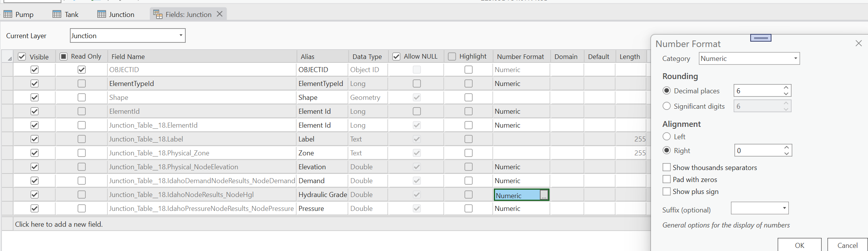The height and width of the screenshot is (251, 868).
Task: Click the 'Click here to add a new field' row
Action: click(59, 224)
